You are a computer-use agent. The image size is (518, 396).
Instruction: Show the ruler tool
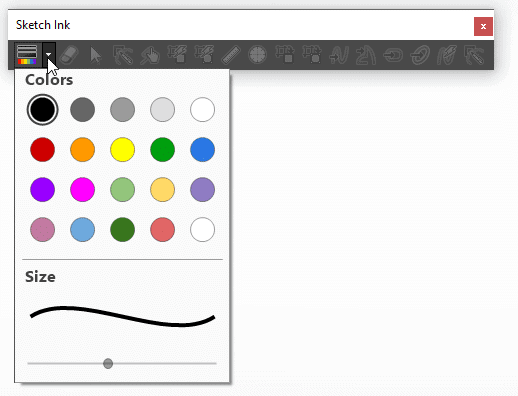[x=231, y=55]
